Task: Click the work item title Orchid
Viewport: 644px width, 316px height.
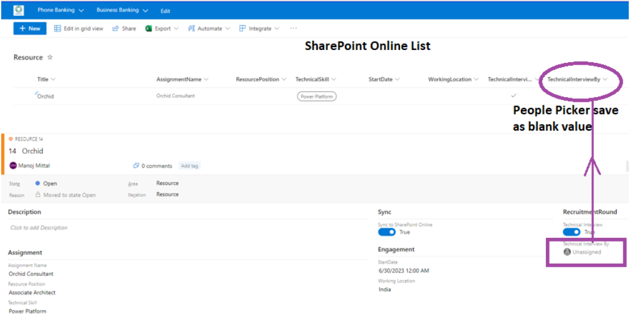Action: click(x=32, y=151)
